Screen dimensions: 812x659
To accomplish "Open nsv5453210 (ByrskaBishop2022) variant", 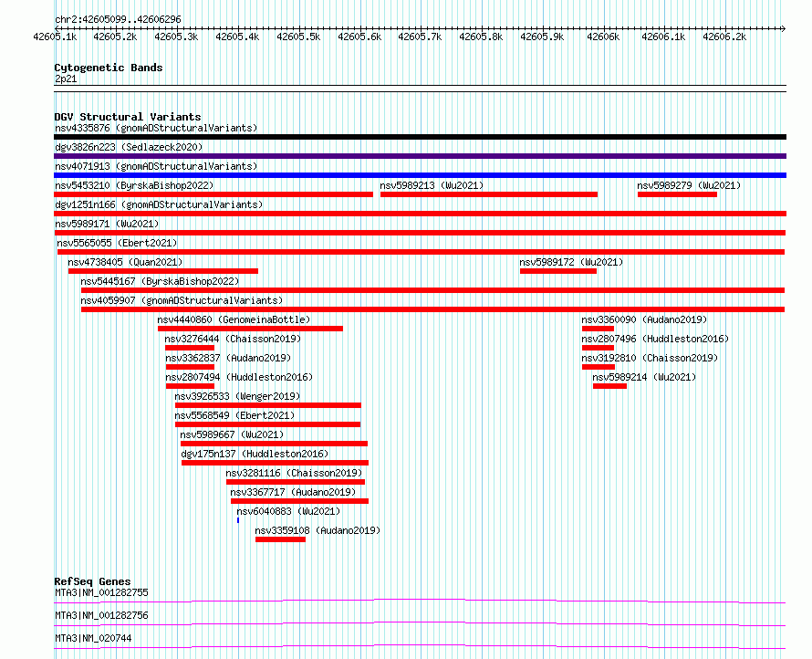I will click(x=134, y=185).
